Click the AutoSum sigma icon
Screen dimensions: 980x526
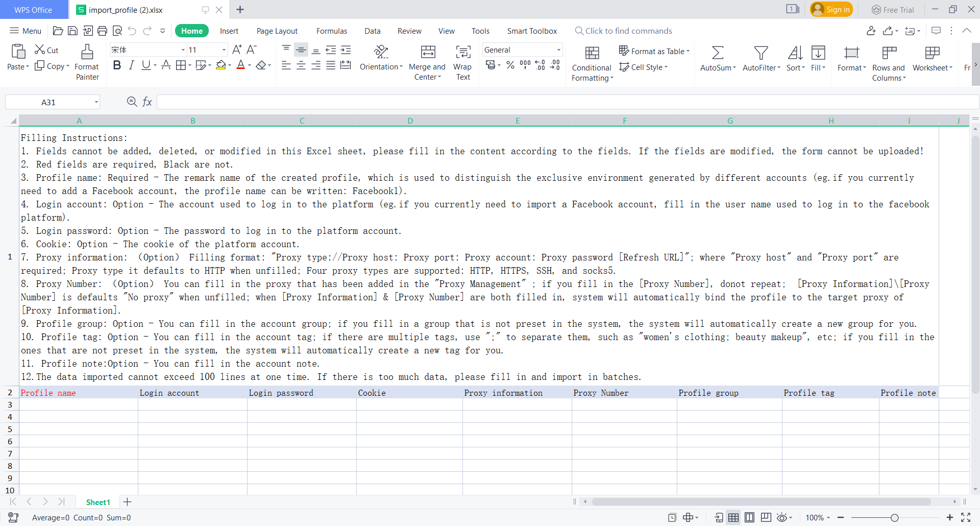click(x=717, y=53)
